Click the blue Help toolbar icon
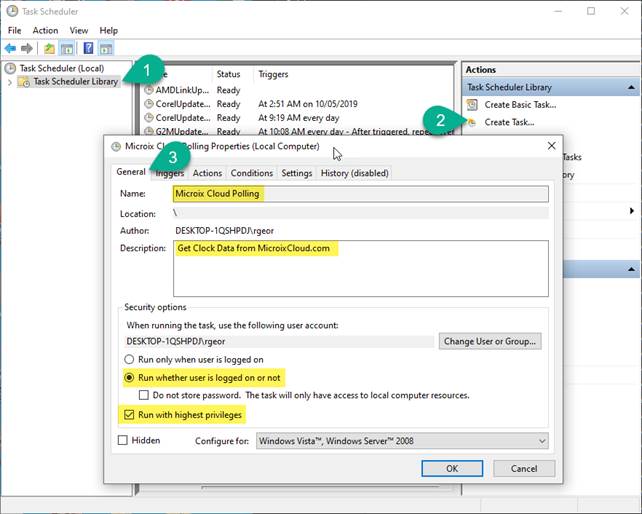This screenshot has width=642, height=514. coord(88,48)
